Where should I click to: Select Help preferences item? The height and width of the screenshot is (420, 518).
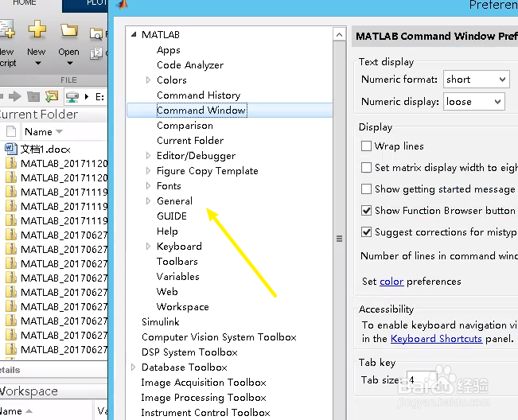167,231
